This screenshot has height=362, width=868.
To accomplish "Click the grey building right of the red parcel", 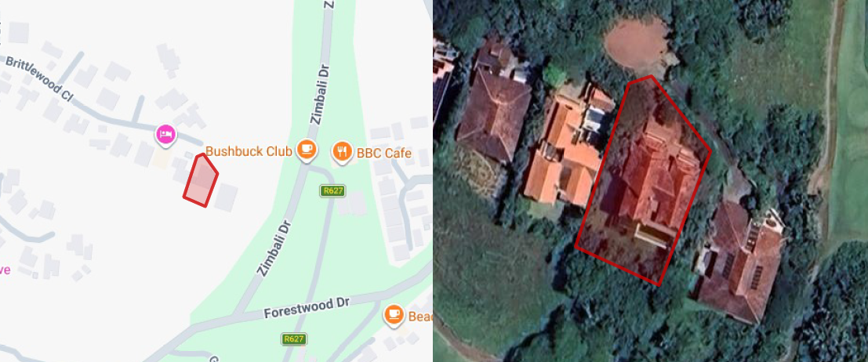I will click(226, 197).
